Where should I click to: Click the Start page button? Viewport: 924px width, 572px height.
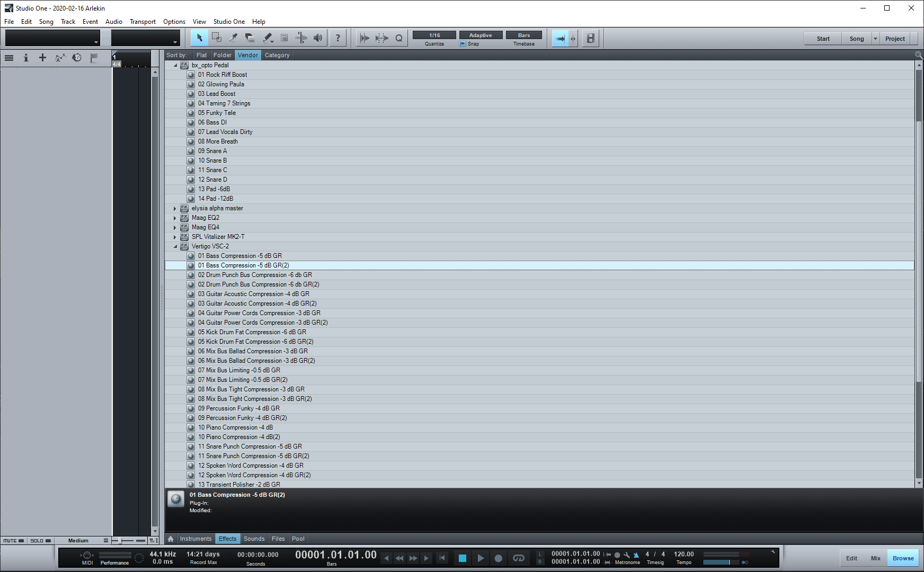pyautogui.click(x=823, y=39)
